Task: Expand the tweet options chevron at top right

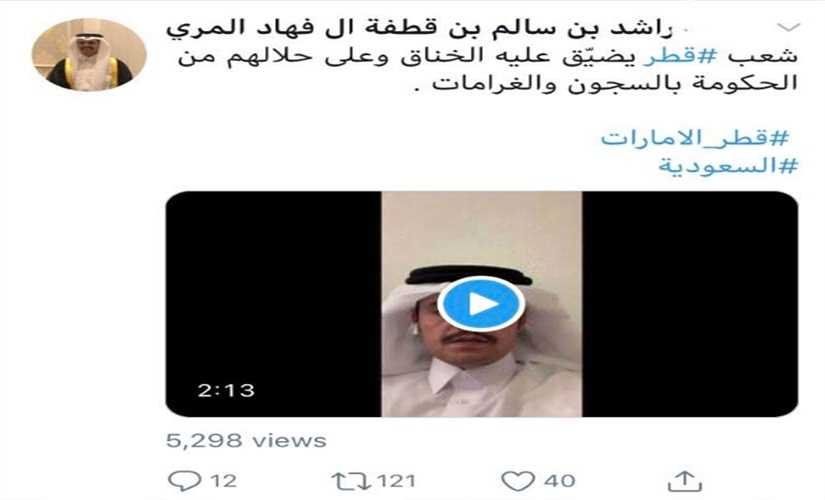Action: pyautogui.click(x=788, y=27)
